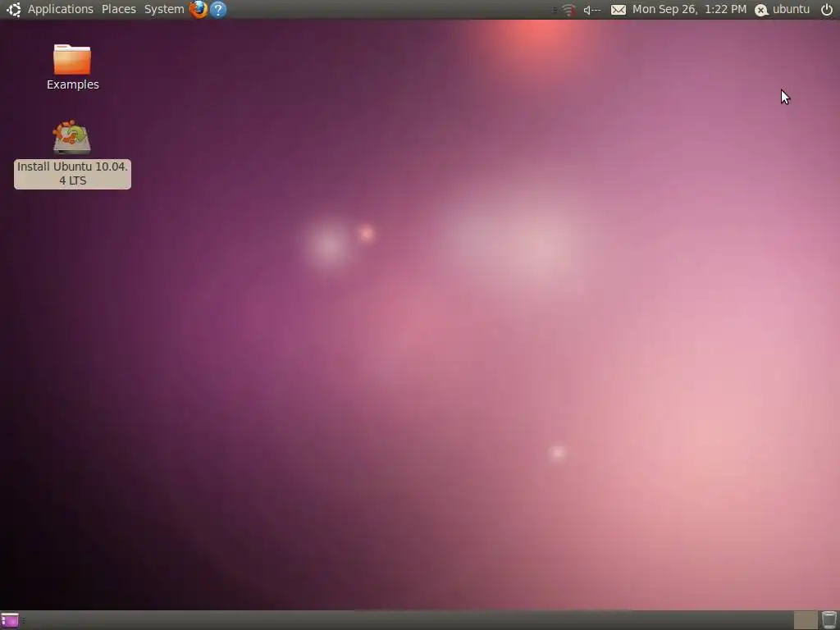Launch Firefox from the top panel
The width and height of the screenshot is (840, 630).
point(199,9)
